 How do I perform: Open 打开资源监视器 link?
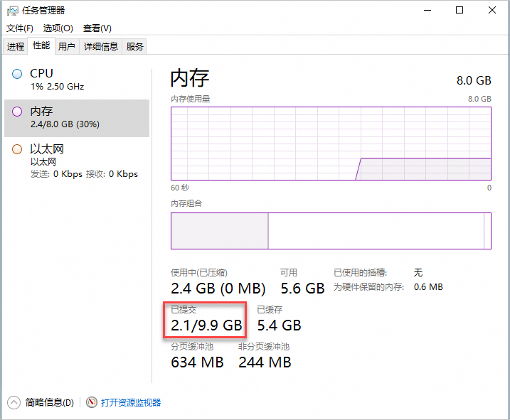coord(131,402)
